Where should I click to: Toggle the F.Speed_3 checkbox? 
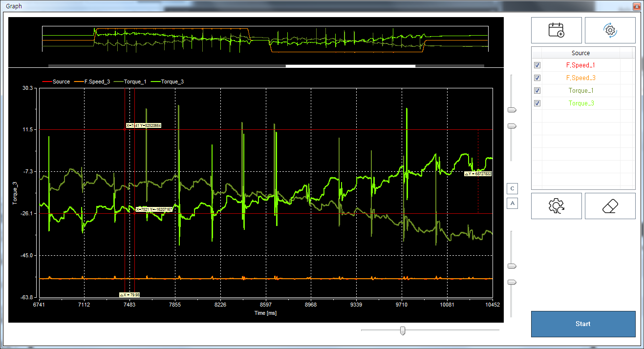coord(537,78)
